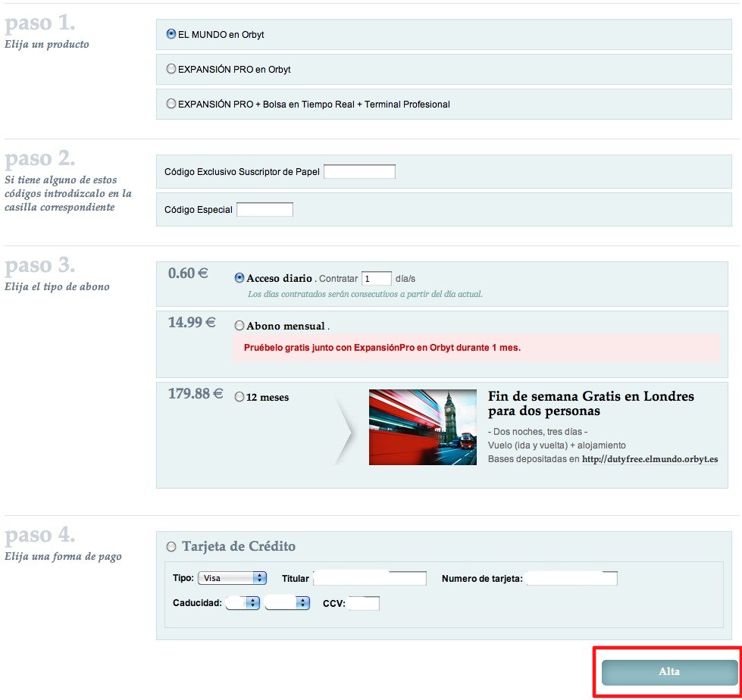The width and height of the screenshot is (742, 700).
Task: Focus the Código Especial input field
Action: pos(265,210)
